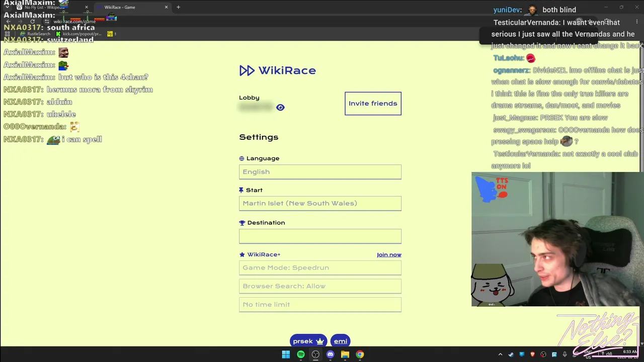Click the empty Destination input field
Screen dimensions: 644x362
point(320,236)
